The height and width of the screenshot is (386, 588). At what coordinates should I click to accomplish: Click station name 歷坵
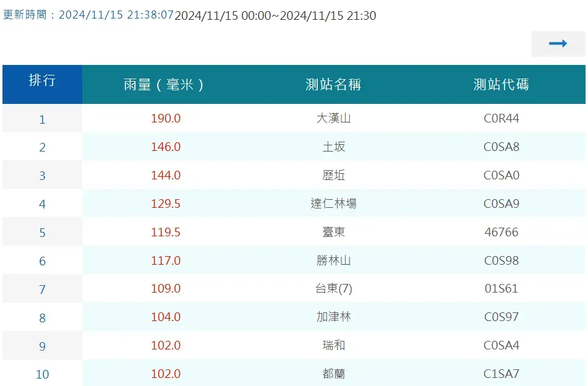click(333, 175)
